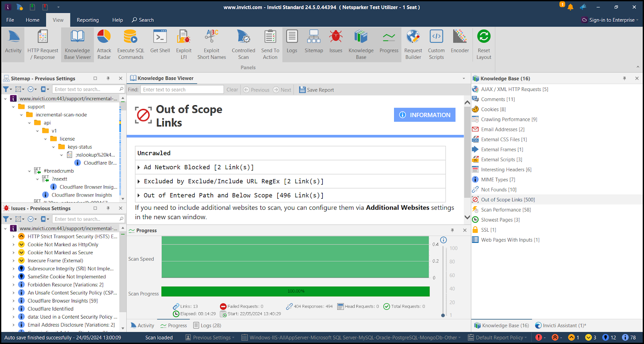Open the Custom Scripts panel
The image size is (644, 344).
point(436,44)
